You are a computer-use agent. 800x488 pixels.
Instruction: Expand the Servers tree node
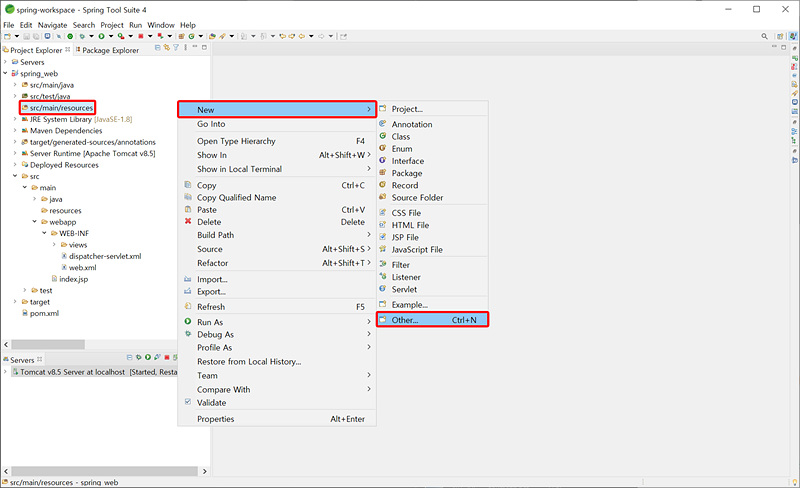5,62
